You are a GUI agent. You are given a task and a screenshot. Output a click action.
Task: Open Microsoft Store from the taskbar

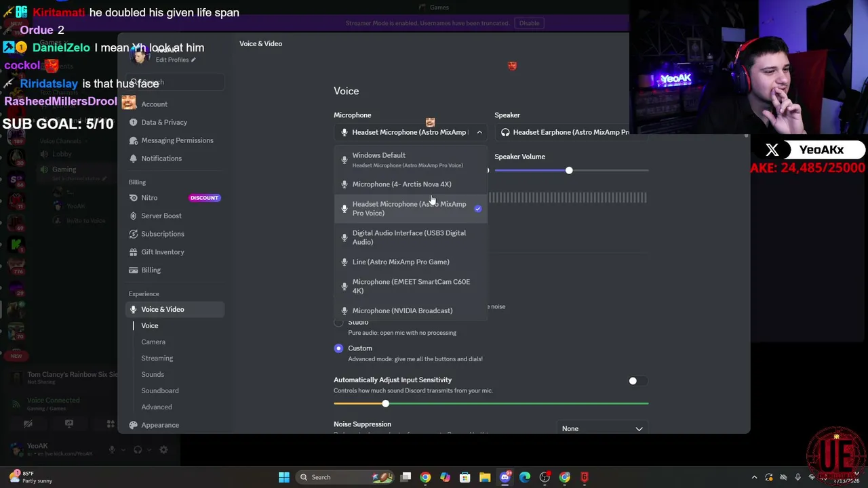pyautogui.click(x=465, y=477)
